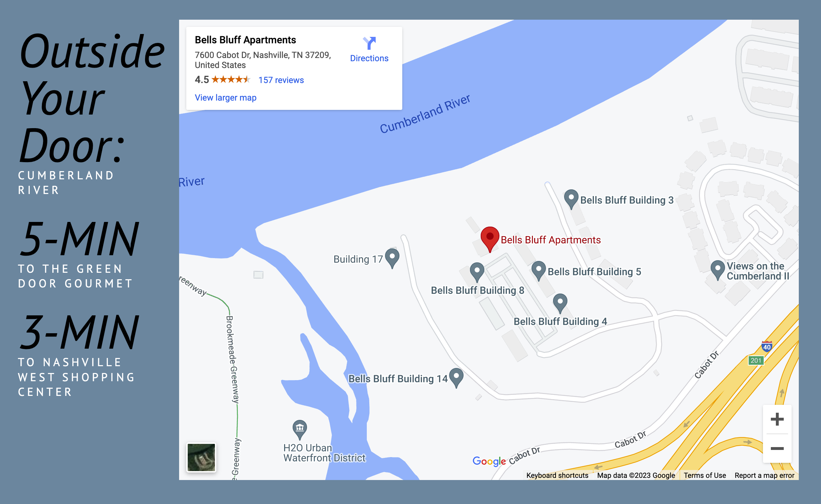Screen dimensions: 821x504
Task: Select the Bells Bluff Building 5 marker
Action: coord(538,271)
